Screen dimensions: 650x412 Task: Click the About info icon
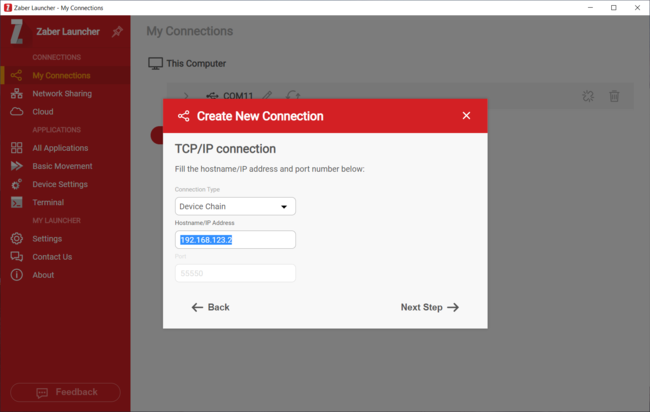pyautogui.click(x=17, y=275)
